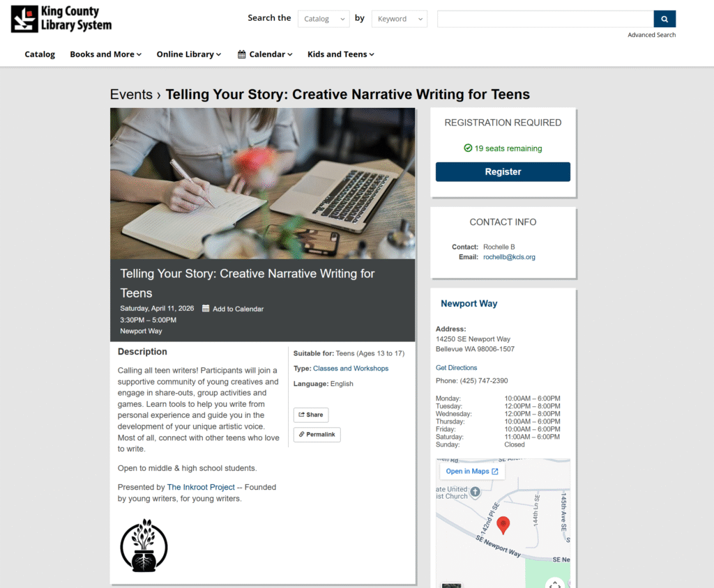714x588 pixels.
Task: Open the Newport Way library link
Action: [x=469, y=304]
